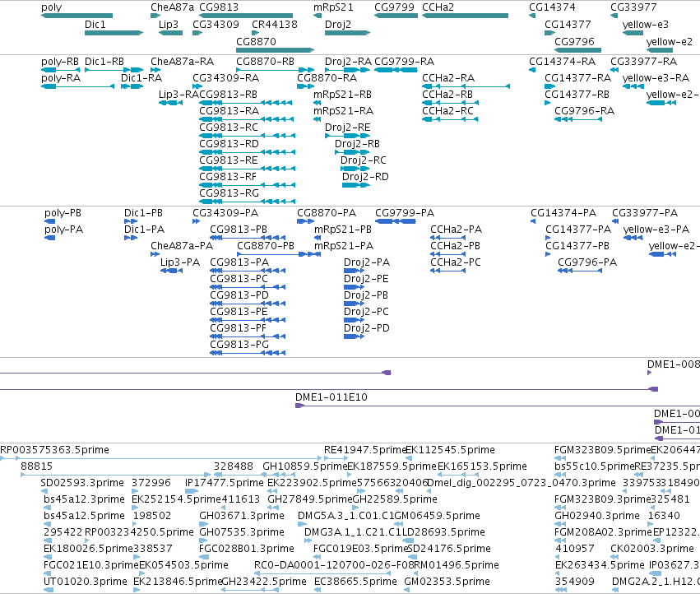This screenshot has width=700, height=594.
Task: Select the CG9799-RA transcript label
Action: tap(405, 62)
